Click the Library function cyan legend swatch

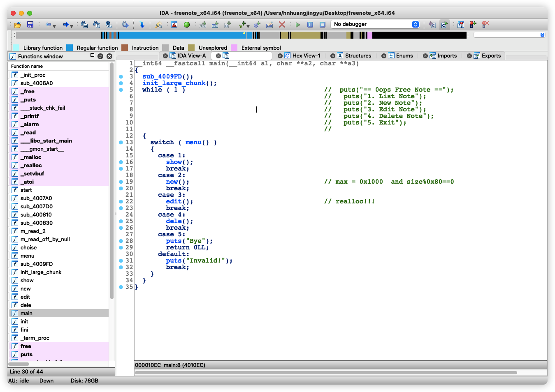point(16,48)
